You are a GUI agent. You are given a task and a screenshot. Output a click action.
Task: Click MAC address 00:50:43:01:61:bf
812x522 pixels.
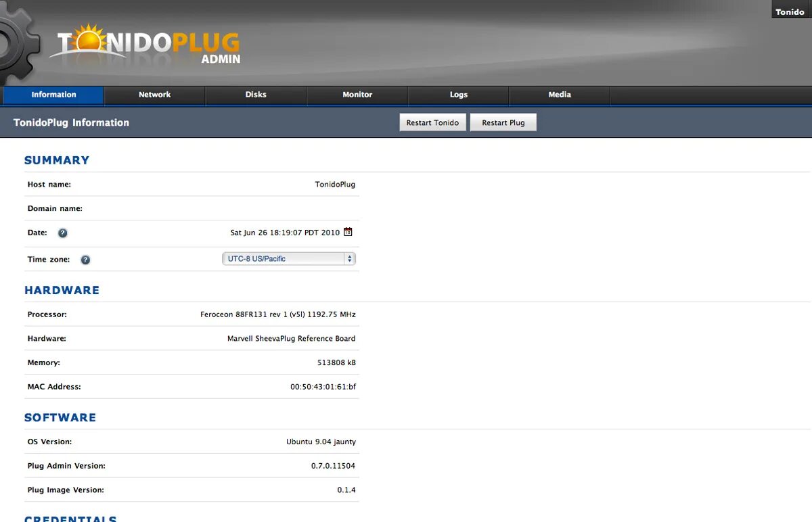(323, 387)
